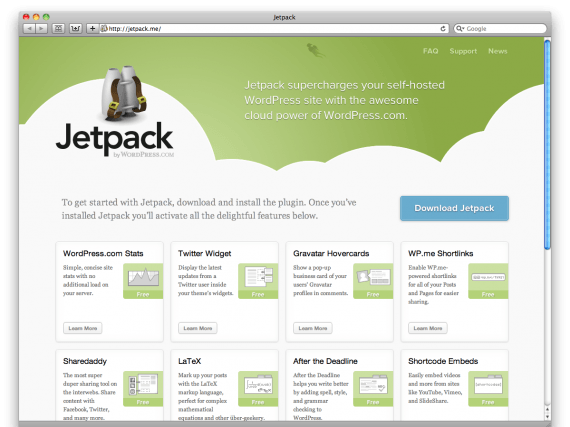The image size is (570, 427).
Task: Click Learn More under Gravatar Hovercards
Action: pos(313,328)
